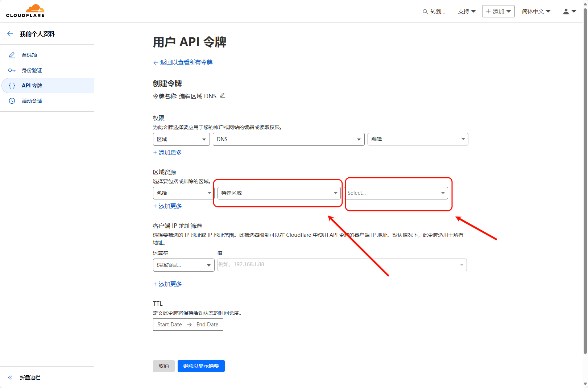The height and width of the screenshot is (388, 588).
Task: Click the clock icon for 活动会话
Action: tap(12, 101)
